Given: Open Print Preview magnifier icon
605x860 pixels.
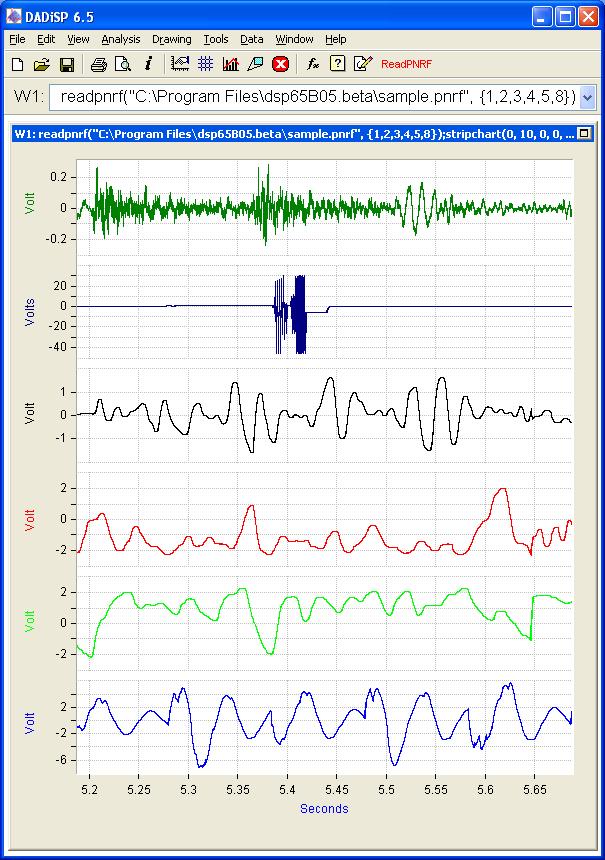Looking at the screenshot, I should [x=123, y=64].
